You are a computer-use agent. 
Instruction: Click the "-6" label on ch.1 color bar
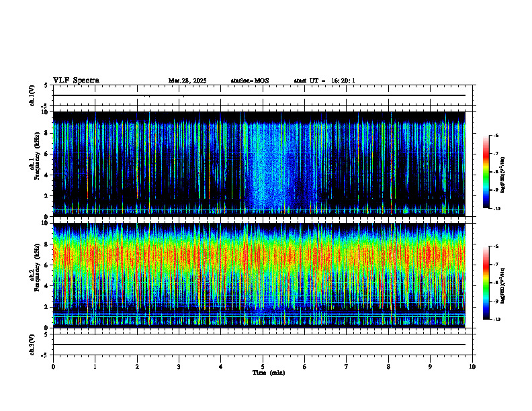click(496, 135)
